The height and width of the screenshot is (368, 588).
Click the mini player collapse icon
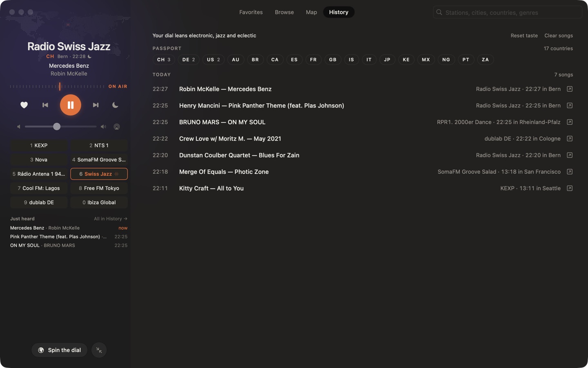tap(99, 350)
